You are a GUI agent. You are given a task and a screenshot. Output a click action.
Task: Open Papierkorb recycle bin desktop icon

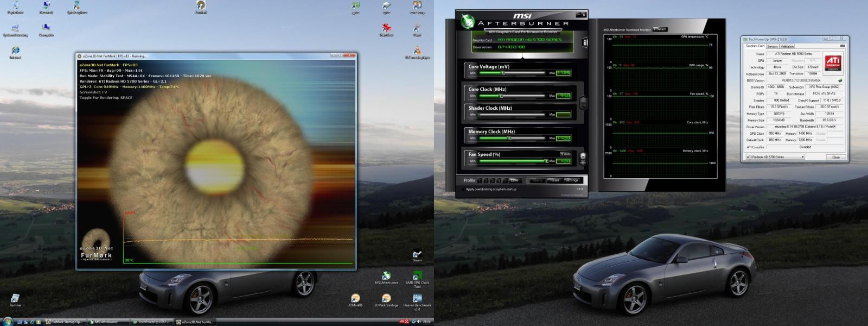coord(15,7)
